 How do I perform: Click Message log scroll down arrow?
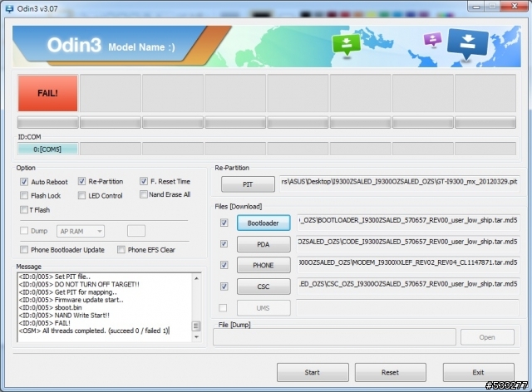pos(196,337)
